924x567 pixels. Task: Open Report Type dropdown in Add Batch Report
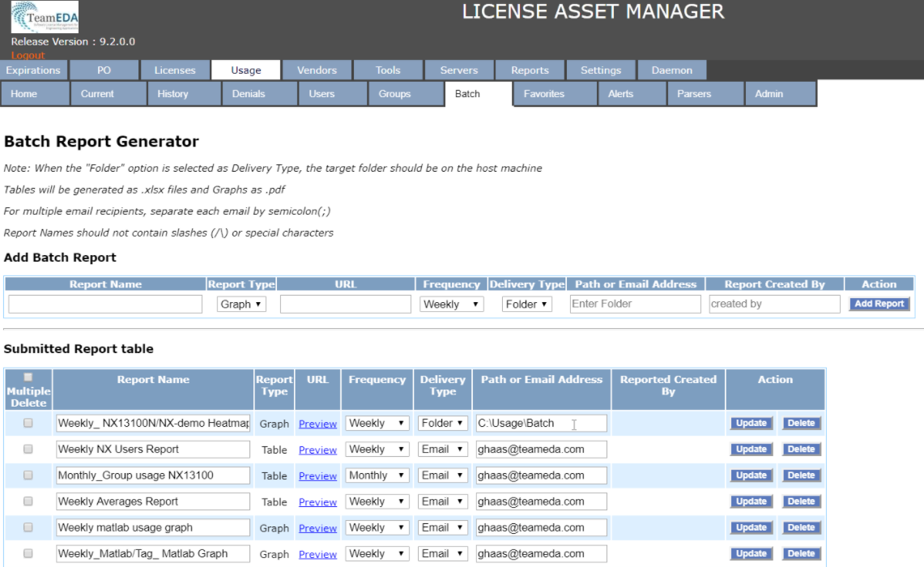[x=241, y=305]
